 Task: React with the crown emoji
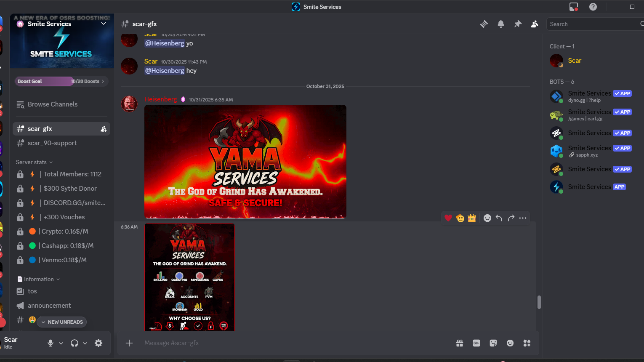pos(472,218)
